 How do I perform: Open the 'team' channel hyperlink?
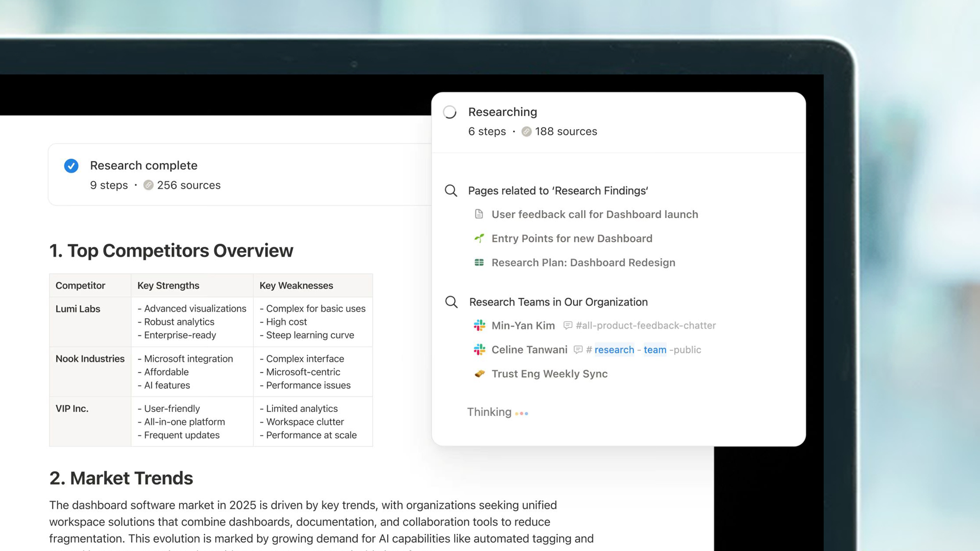click(655, 350)
